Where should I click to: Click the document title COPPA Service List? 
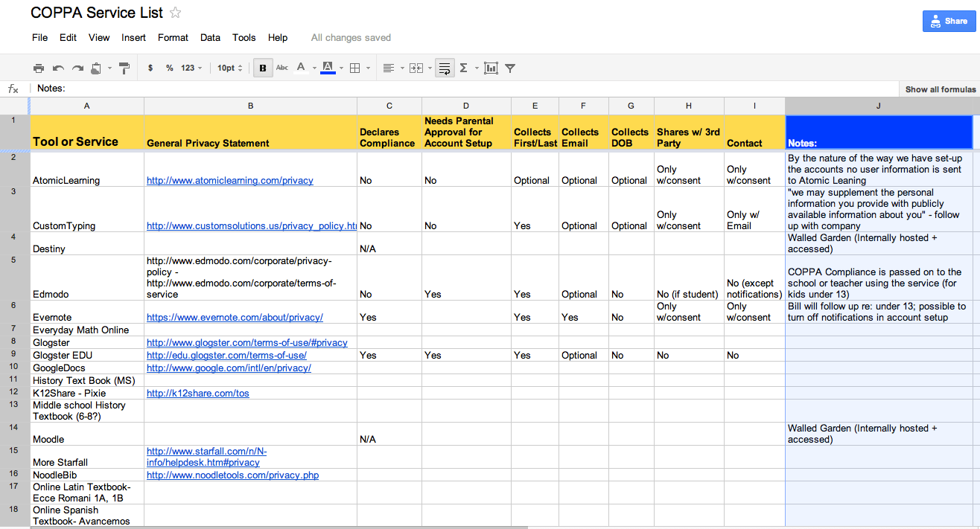tap(97, 13)
